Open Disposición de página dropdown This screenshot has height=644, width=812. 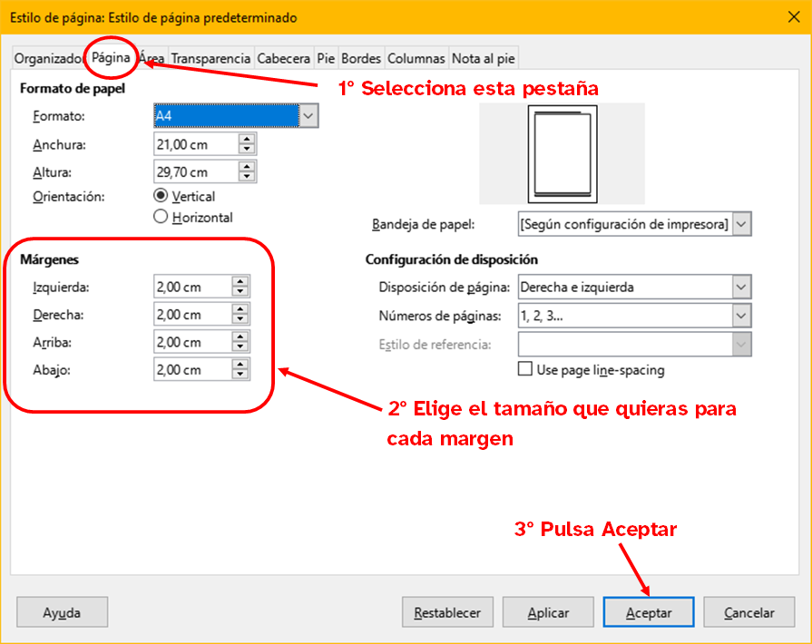742,288
